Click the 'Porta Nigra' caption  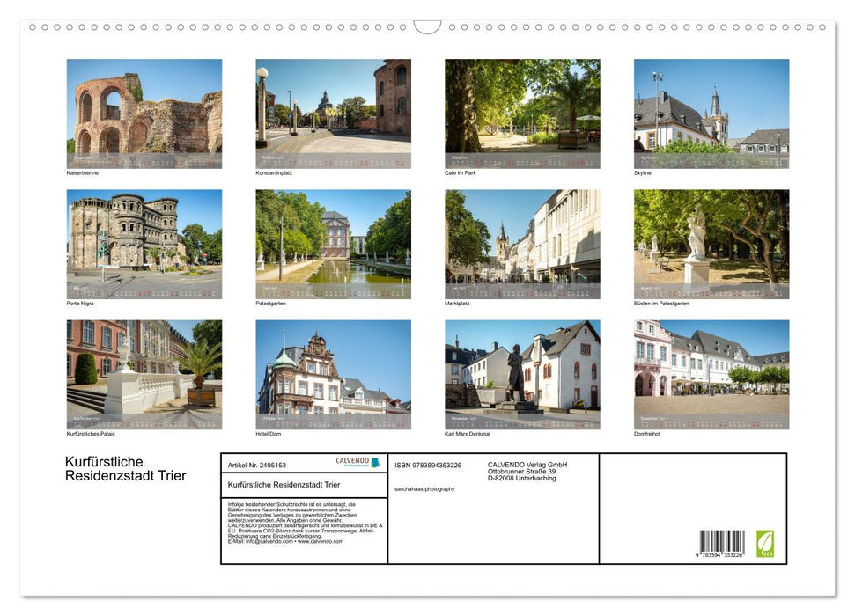[x=80, y=304]
